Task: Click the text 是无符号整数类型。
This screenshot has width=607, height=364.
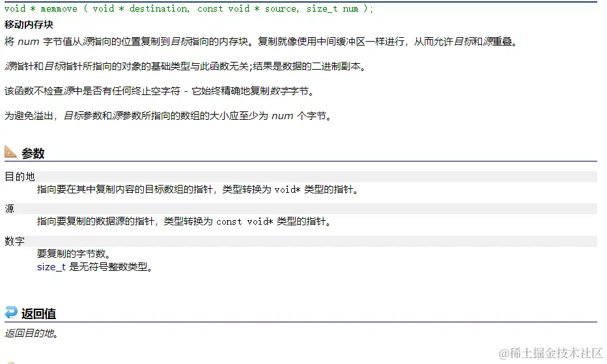Action: click(111, 267)
